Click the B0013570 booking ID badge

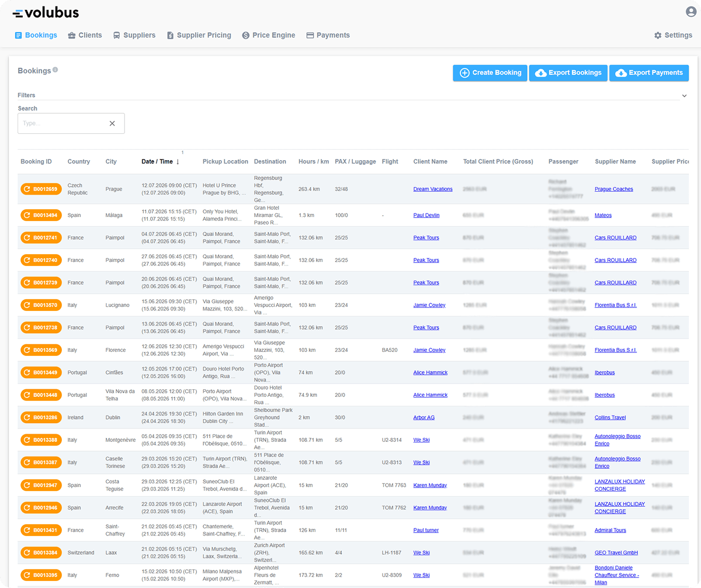41,305
